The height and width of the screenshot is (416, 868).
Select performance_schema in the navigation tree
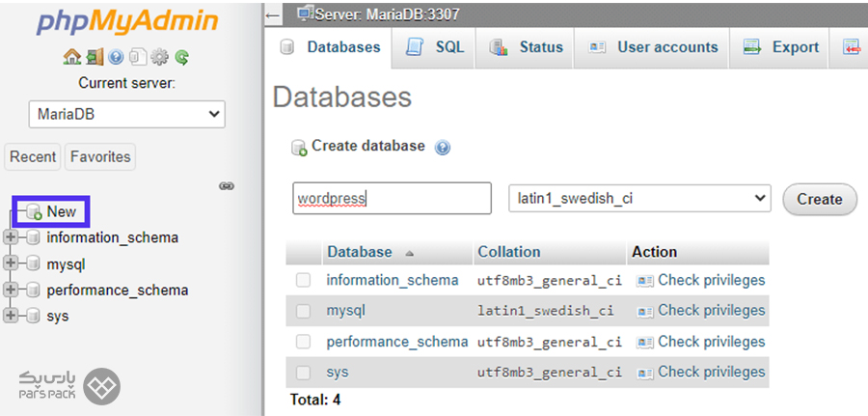pyautogui.click(x=118, y=291)
